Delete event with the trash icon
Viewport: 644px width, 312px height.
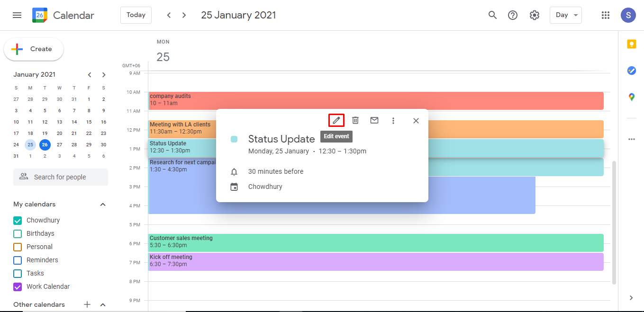pos(355,120)
